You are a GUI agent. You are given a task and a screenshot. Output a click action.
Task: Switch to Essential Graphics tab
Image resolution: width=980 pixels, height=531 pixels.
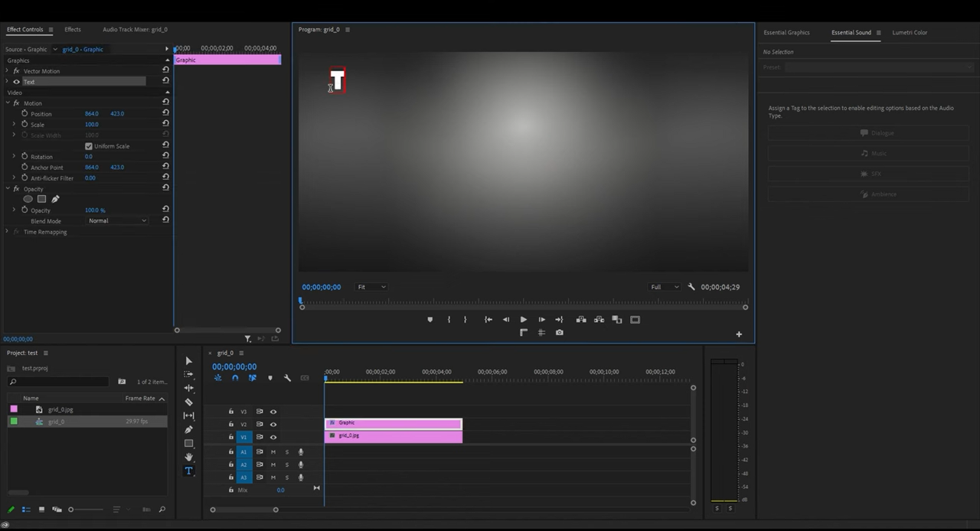pyautogui.click(x=786, y=32)
